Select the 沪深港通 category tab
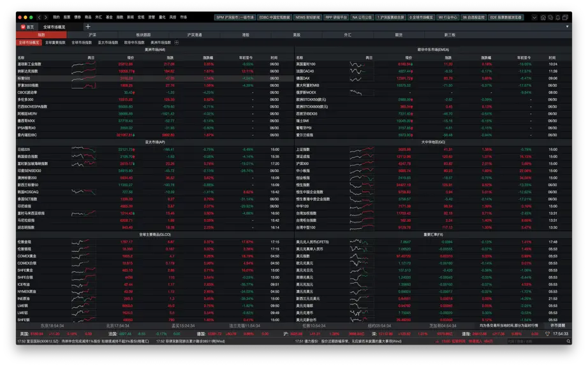The width and height of the screenshot is (588, 367). coord(195,35)
